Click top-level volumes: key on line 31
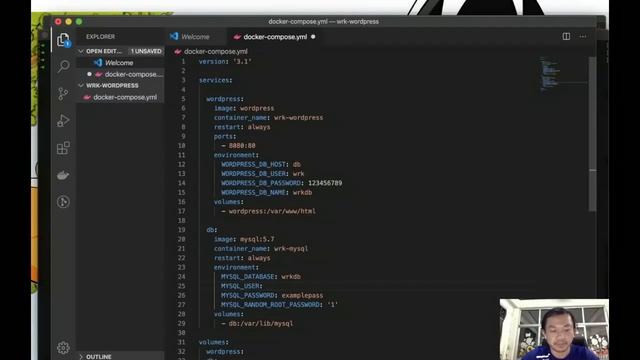Viewport: 640px width, 360px height. (213, 343)
